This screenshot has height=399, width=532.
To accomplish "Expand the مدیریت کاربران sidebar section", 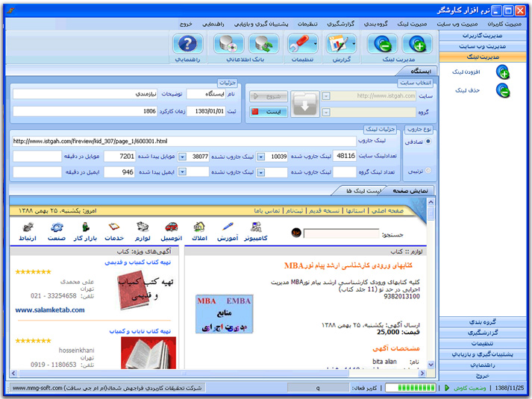I will (483, 36).
